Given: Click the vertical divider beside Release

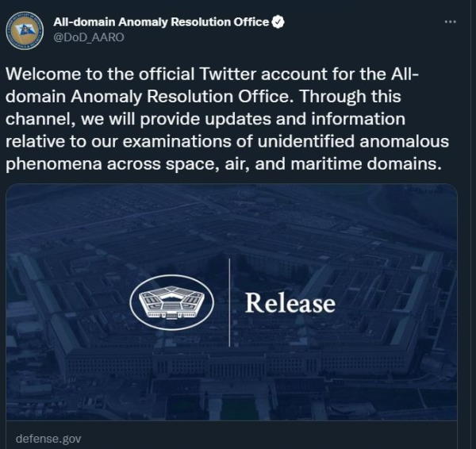Looking at the screenshot, I should point(229,302).
